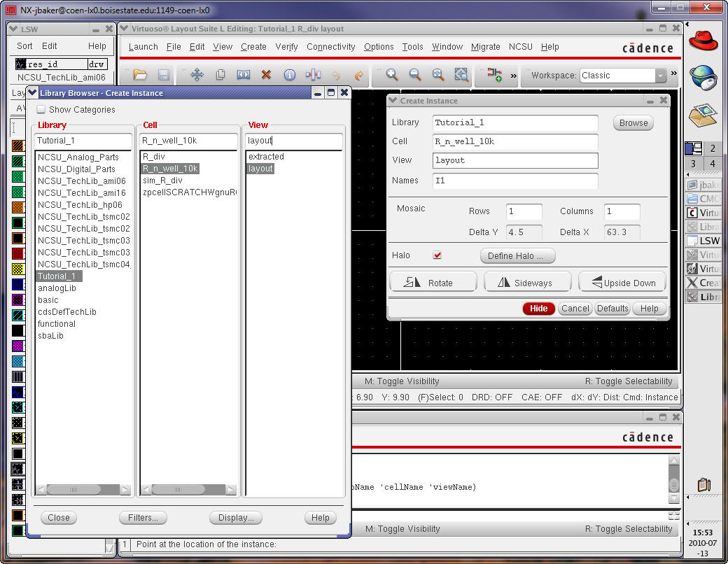This screenshot has width=728, height=564.
Task: Click the Browse button
Action: [x=633, y=122]
